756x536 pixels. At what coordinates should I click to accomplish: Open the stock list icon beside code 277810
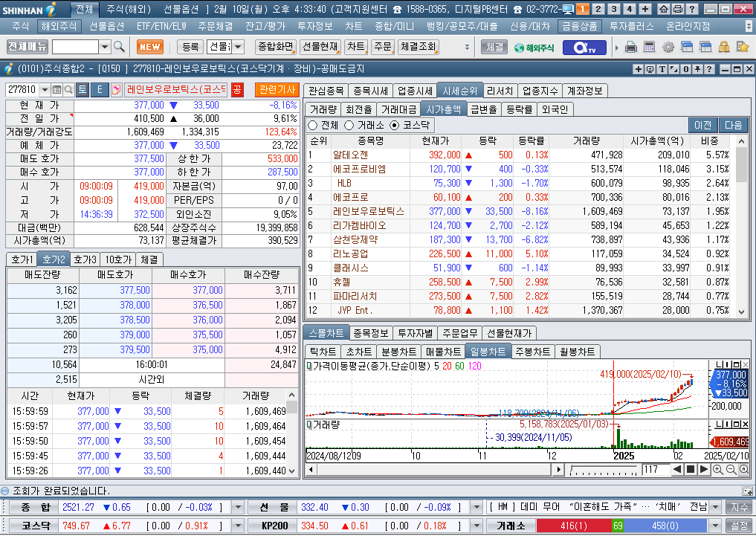[x=57, y=90]
